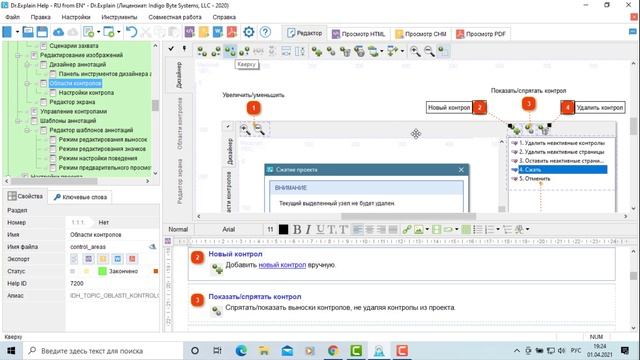Set the green 'Закончено' status swatch
The image size is (640, 360).
(x=102, y=271)
